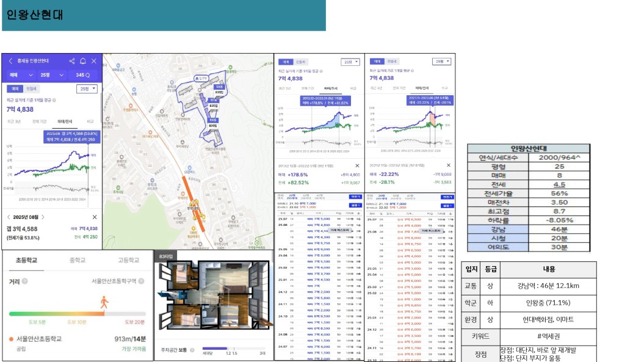Select 고등학교 school tab
This screenshot has width=644, height=362.
[129, 261]
